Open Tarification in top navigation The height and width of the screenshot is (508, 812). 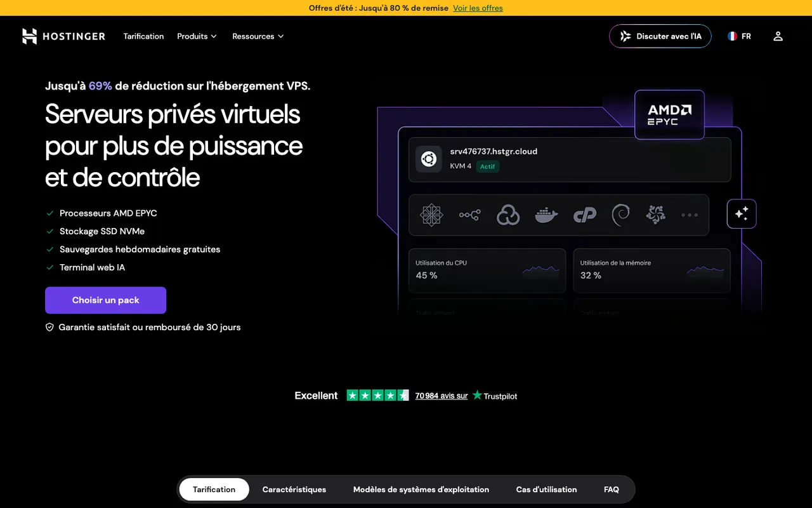[143, 36]
